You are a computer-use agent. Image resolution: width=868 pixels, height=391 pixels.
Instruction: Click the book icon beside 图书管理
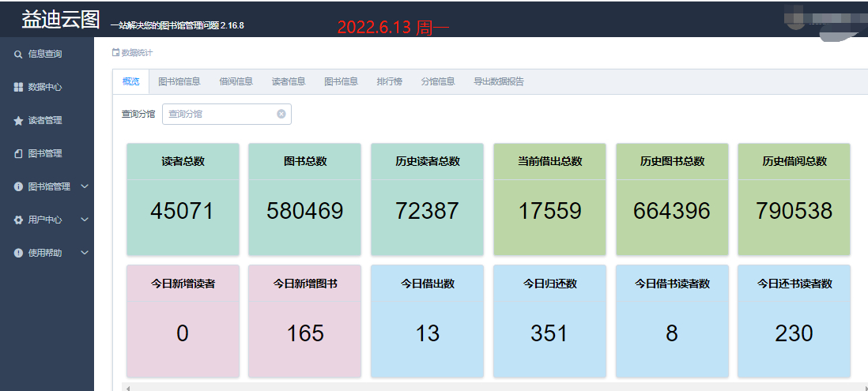coord(18,154)
